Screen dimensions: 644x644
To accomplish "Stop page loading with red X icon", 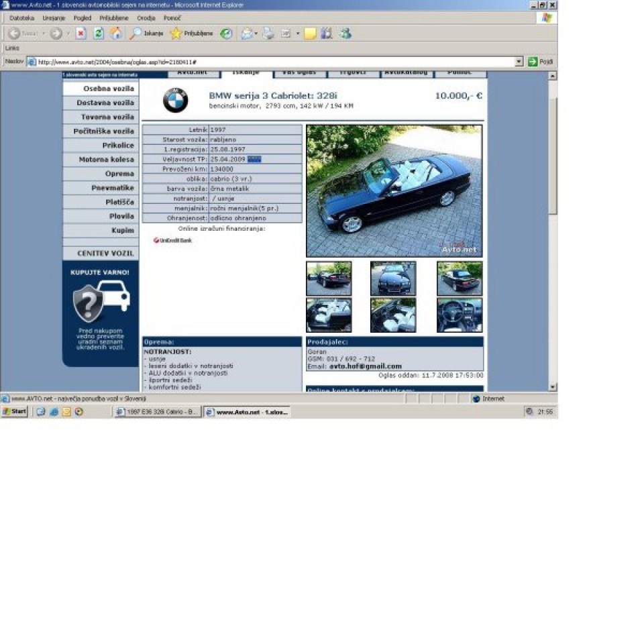I will tap(81, 34).
